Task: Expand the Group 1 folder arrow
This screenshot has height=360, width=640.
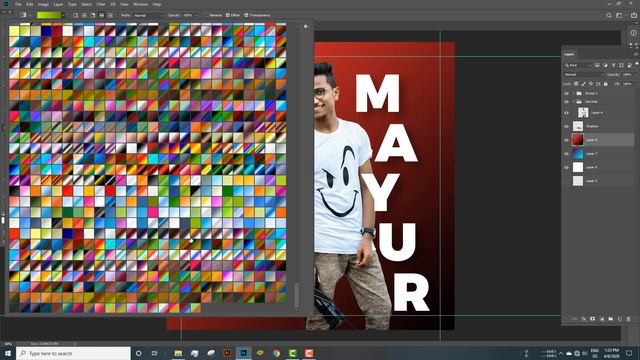Action: [x=573, y=93]
